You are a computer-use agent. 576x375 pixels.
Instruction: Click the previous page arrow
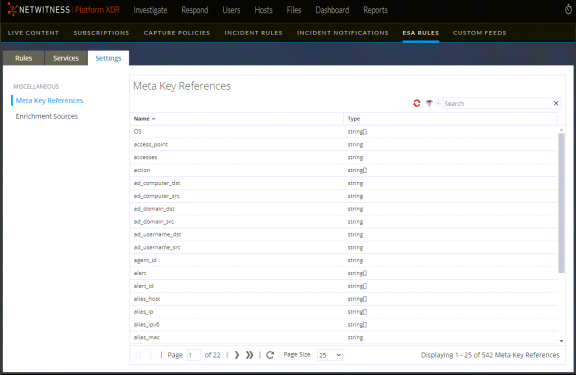[x=151, y=355]
